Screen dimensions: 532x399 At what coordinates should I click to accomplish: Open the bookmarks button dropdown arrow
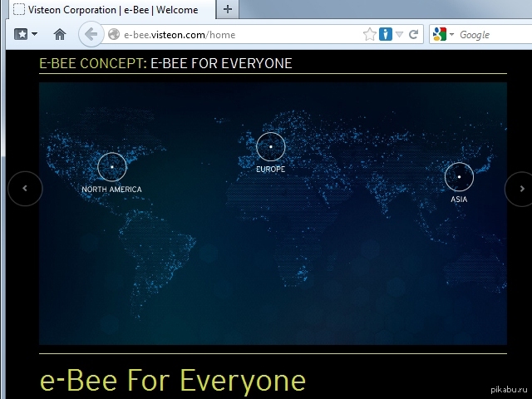[34, 34]
